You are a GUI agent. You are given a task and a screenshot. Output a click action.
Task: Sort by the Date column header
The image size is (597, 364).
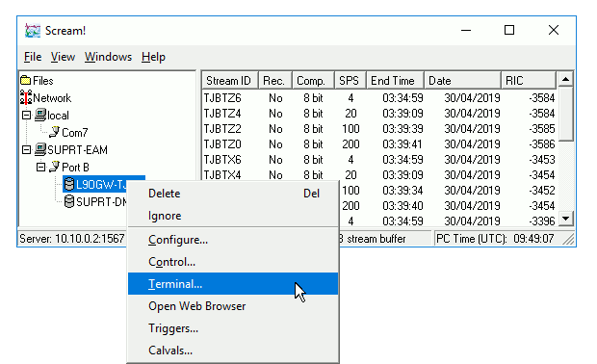coord(462,80)
